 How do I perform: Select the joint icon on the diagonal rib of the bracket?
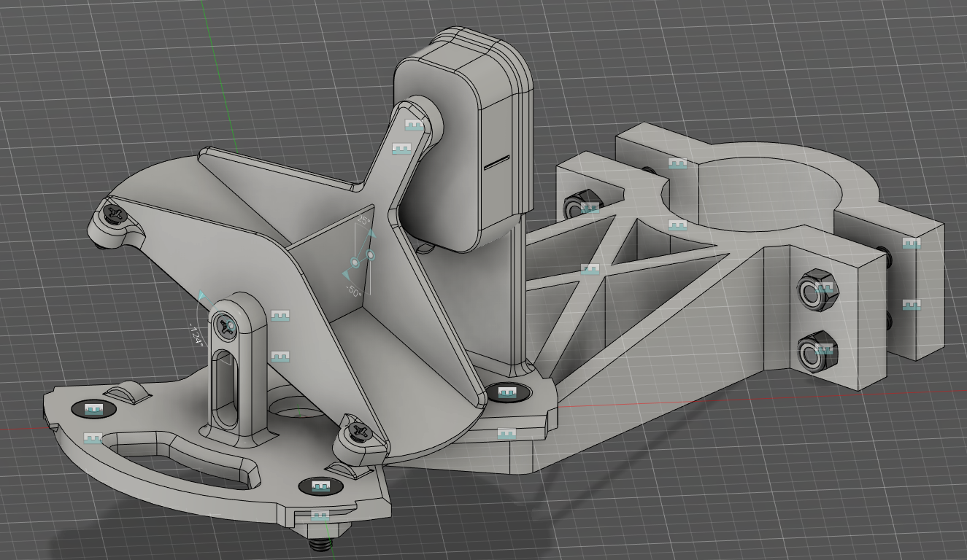pyautogui.click(x=590, y=269)
